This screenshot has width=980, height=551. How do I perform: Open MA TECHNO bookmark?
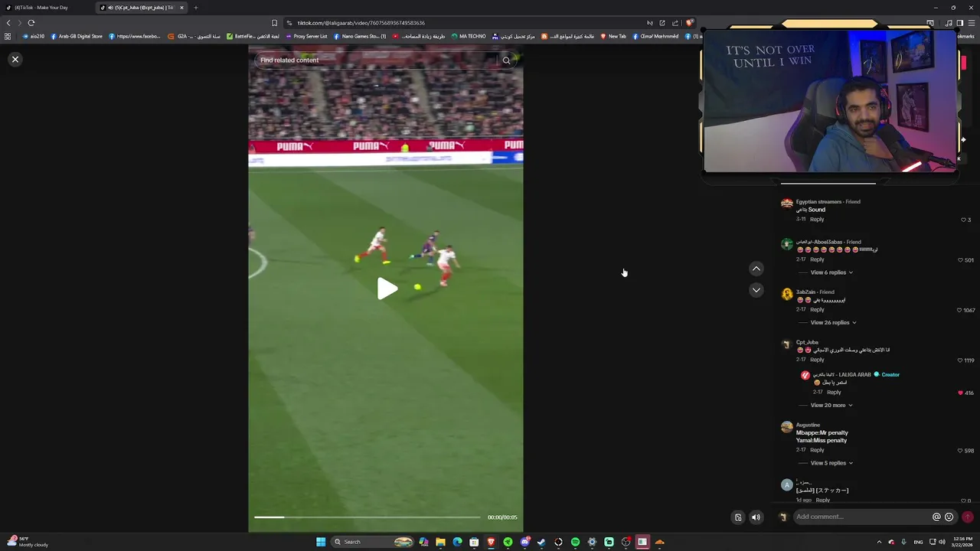tap(469, 36)
